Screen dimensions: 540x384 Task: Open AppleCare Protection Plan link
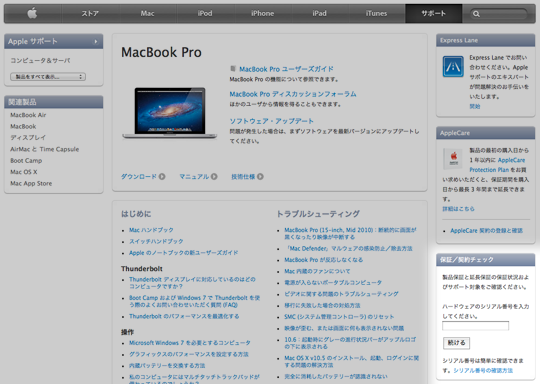pos(496,165)
